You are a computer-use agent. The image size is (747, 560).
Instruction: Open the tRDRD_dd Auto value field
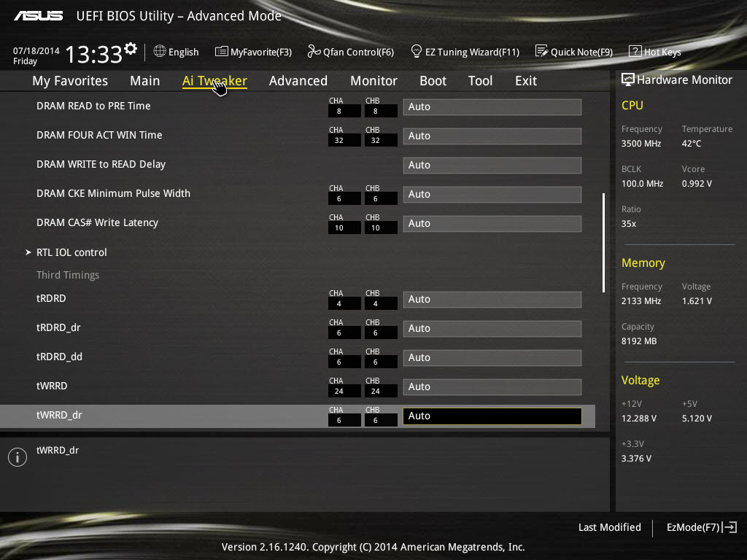[492, 357]
